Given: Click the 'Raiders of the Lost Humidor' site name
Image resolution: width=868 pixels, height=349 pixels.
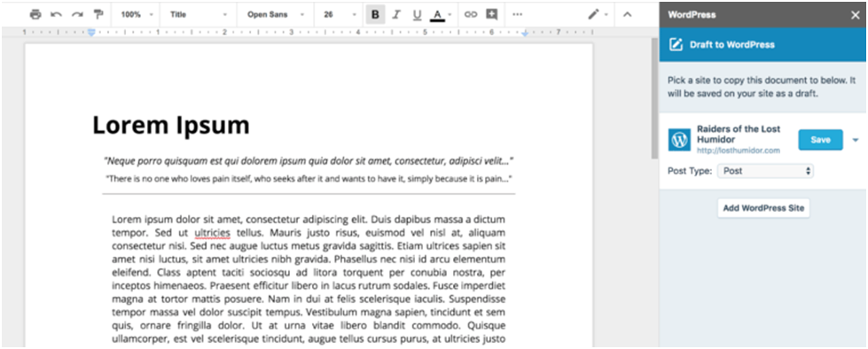Looking at the screenshot, I should coord(739,134).
